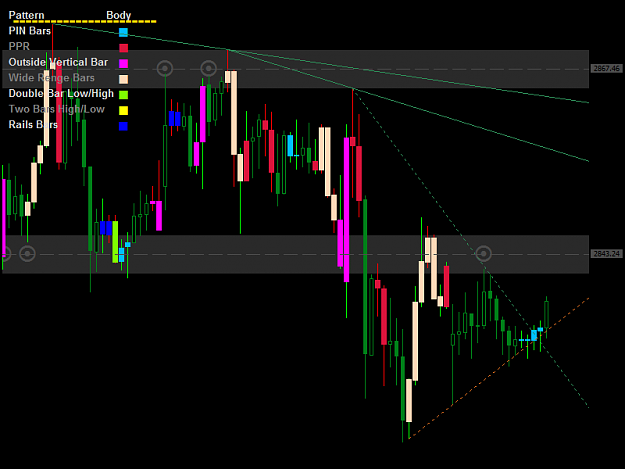Click the Pattern column header

[26, 15]
